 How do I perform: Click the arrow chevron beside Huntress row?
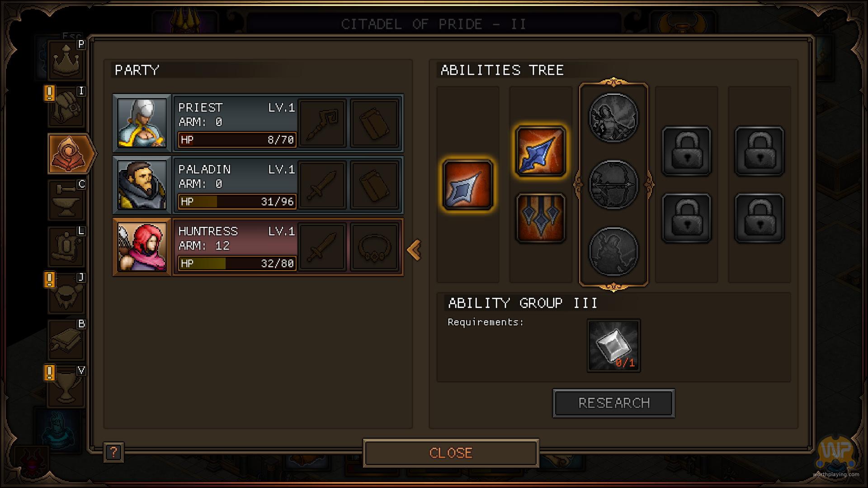click(x=414, y=250)
